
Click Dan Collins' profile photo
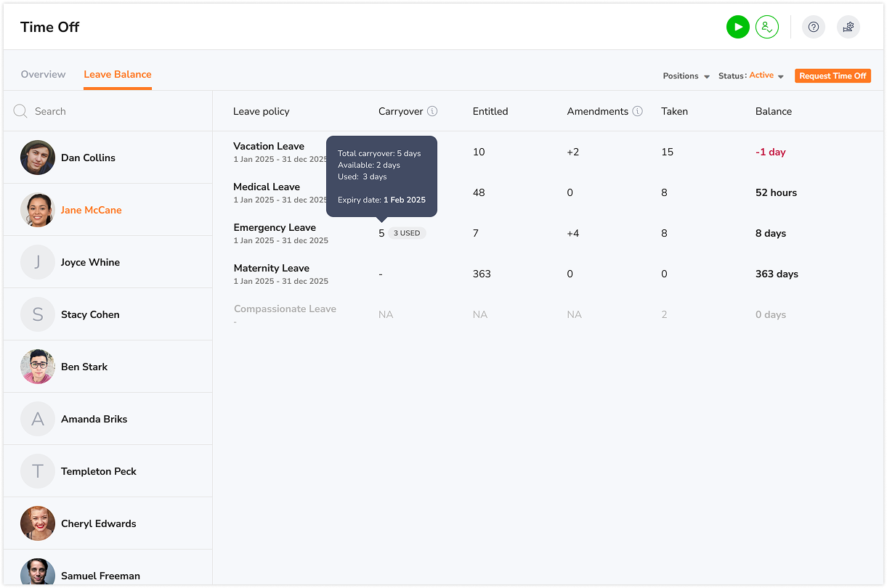coord(38,158)
